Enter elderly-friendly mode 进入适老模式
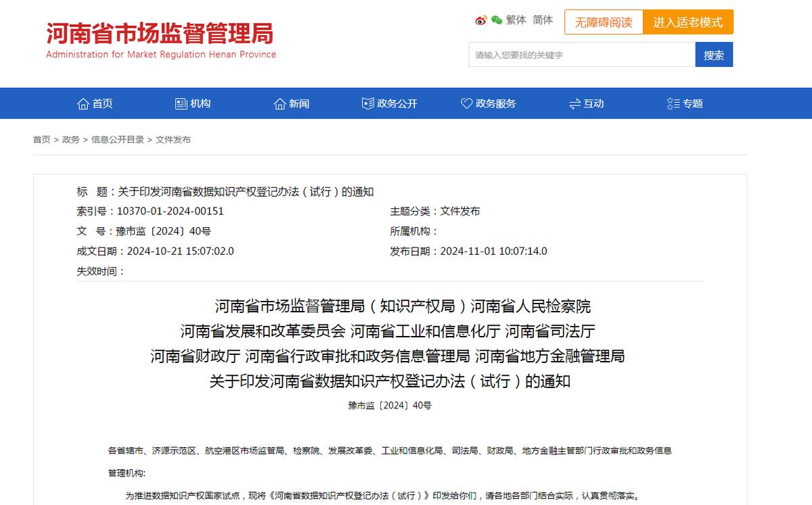This screenshot has width=812, height=505. 687,22
